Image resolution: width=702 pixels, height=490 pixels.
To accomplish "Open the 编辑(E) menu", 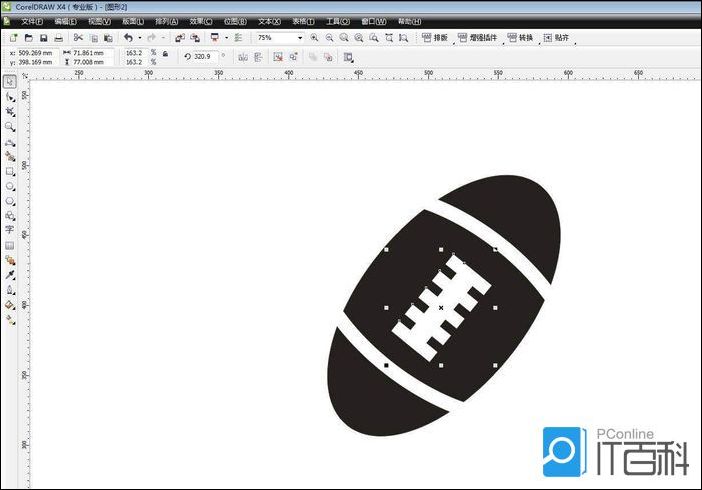I will 66,21.
